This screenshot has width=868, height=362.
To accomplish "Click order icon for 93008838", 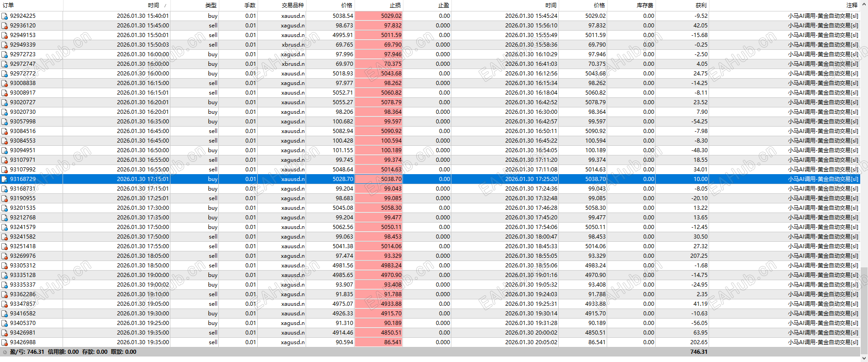I will (x=5, y=83).
